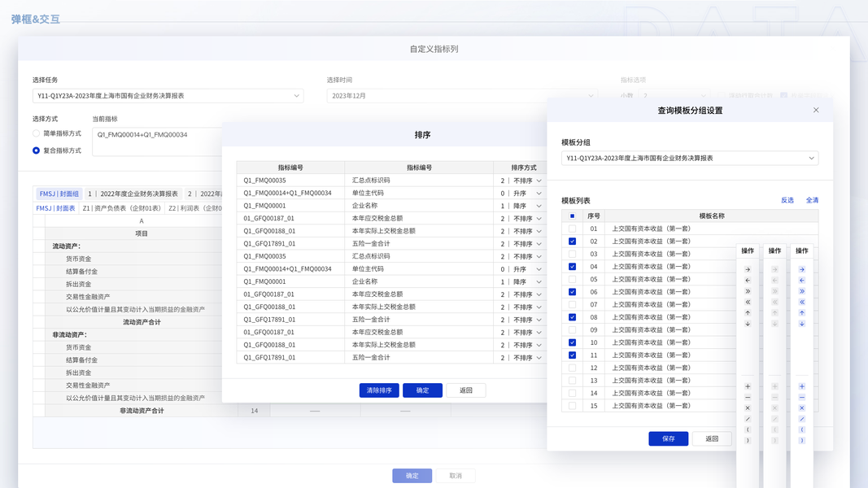Click the 排序方式 column header

coord(524,168)
